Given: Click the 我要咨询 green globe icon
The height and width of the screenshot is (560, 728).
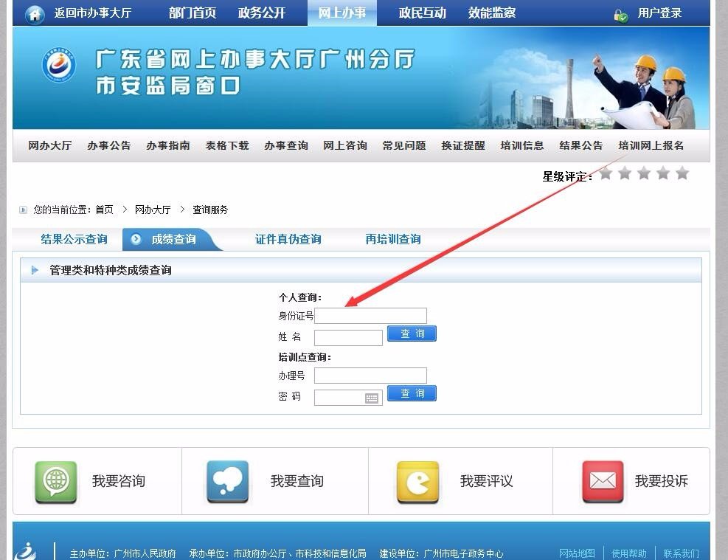Looking at the screenshot, I should [x=56, y=480].
